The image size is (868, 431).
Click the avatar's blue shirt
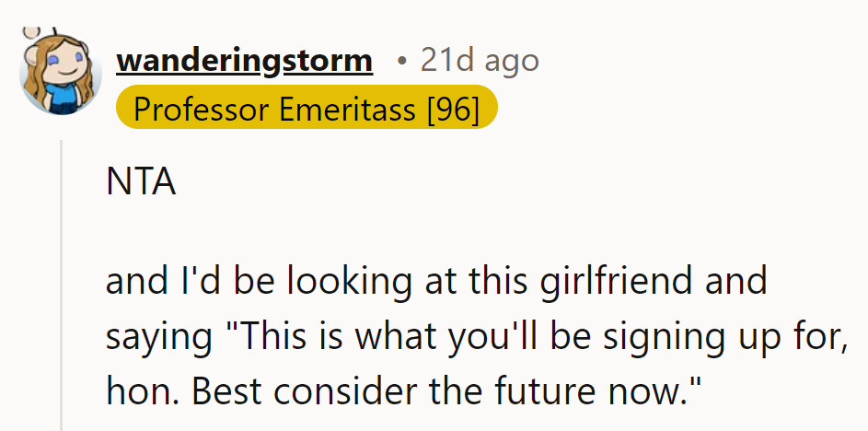pyautogui.click(x=60, y=96)
